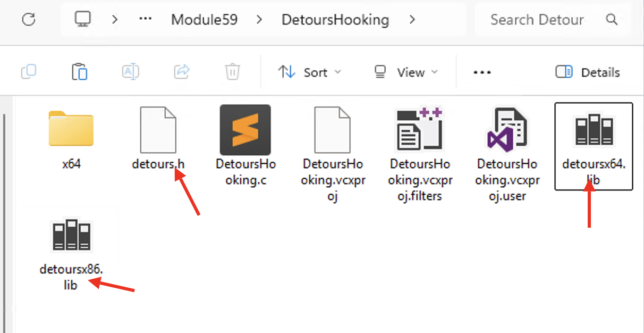Expand the chevron after Module59
Image resolution: width=644 pixels, height=333 pixels.
[259, 20]
